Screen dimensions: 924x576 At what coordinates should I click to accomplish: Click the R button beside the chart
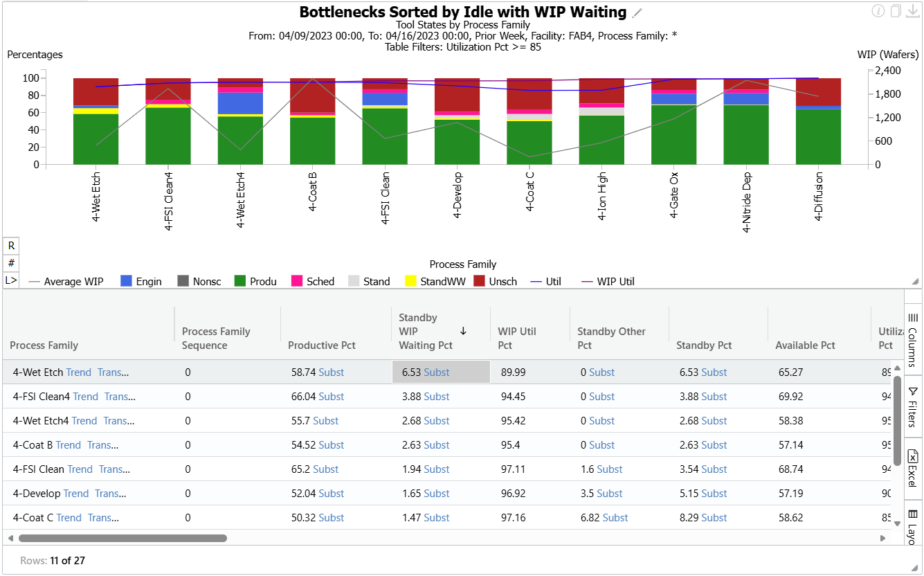(11, 246)
